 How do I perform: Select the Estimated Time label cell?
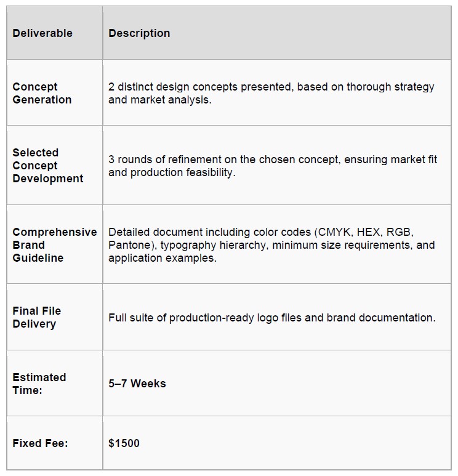tap(39, 383)
